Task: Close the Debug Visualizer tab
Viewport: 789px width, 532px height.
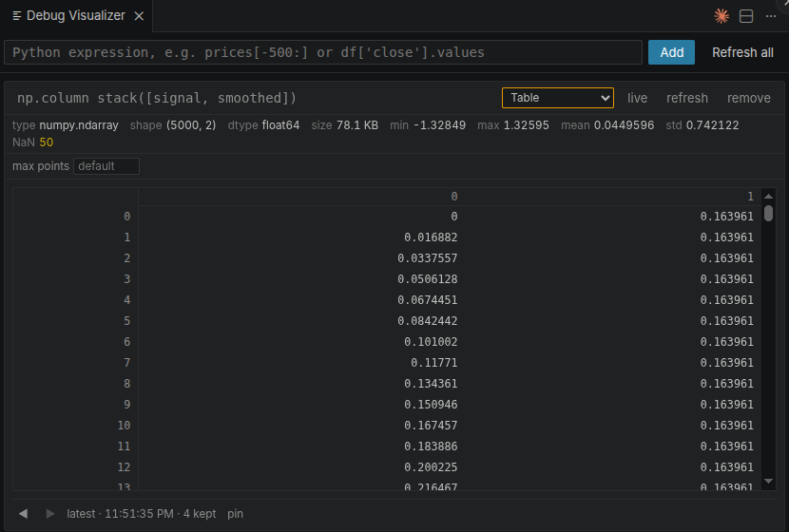Action: pos(139,16)
